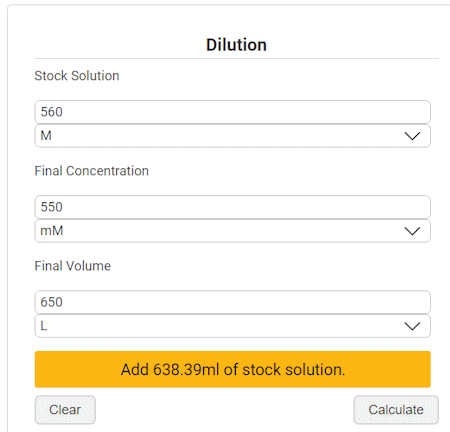The width and height of the screenshot is (450, 432).
Task: Click the chevron arrow on the mM unit selector
Action: click(412, 231)
